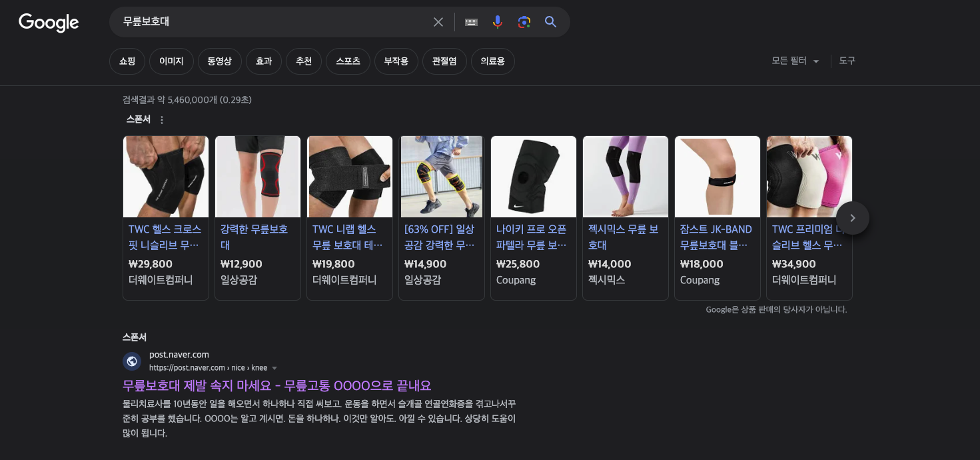Screen dimensions: 980x460
Task: Open the 잠스트 JK-BAND product image
Action: click(x=718, y=177)
